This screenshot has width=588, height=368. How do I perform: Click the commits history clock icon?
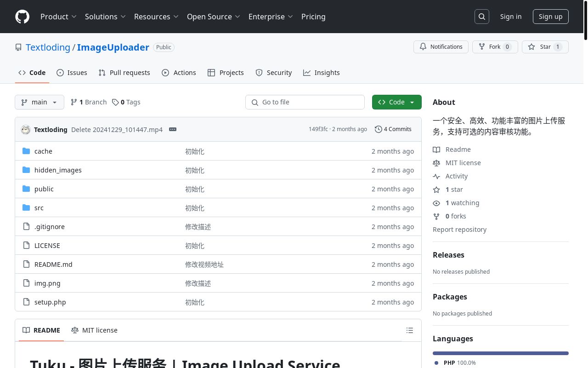379,129
